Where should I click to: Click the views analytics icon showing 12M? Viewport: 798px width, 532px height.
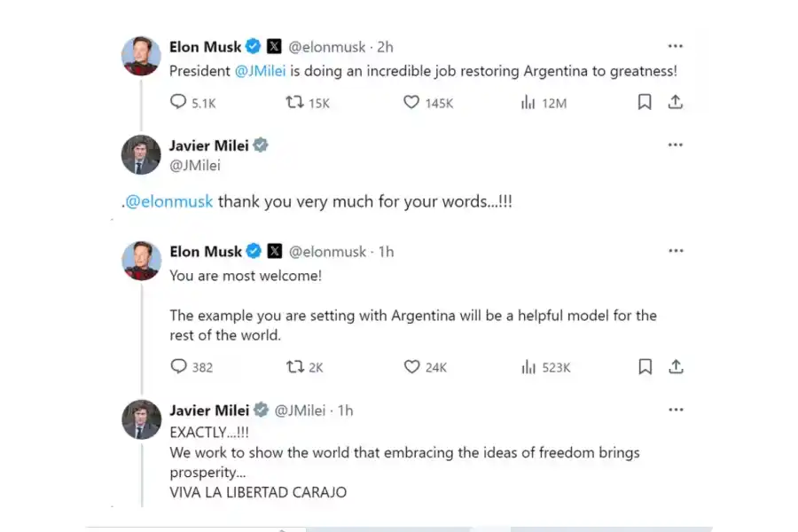pyautogui.click(x=528, y=103)
